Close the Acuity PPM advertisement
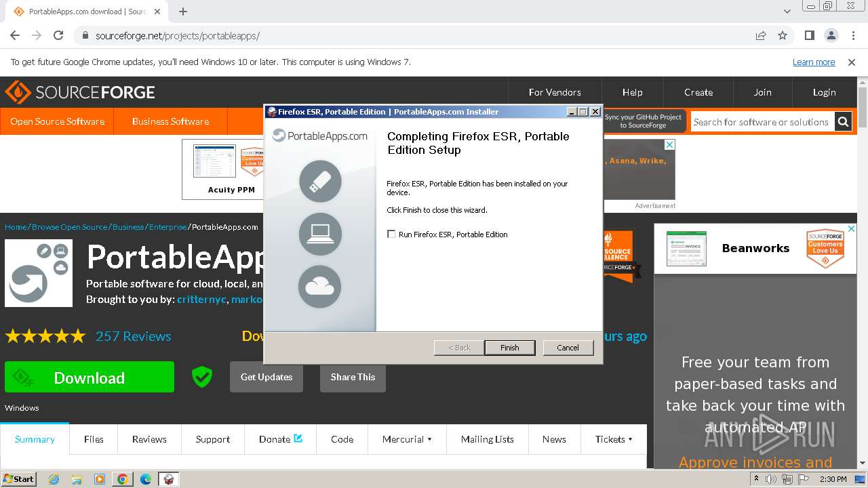Screen dimensions: 868x488 [669, 145]
